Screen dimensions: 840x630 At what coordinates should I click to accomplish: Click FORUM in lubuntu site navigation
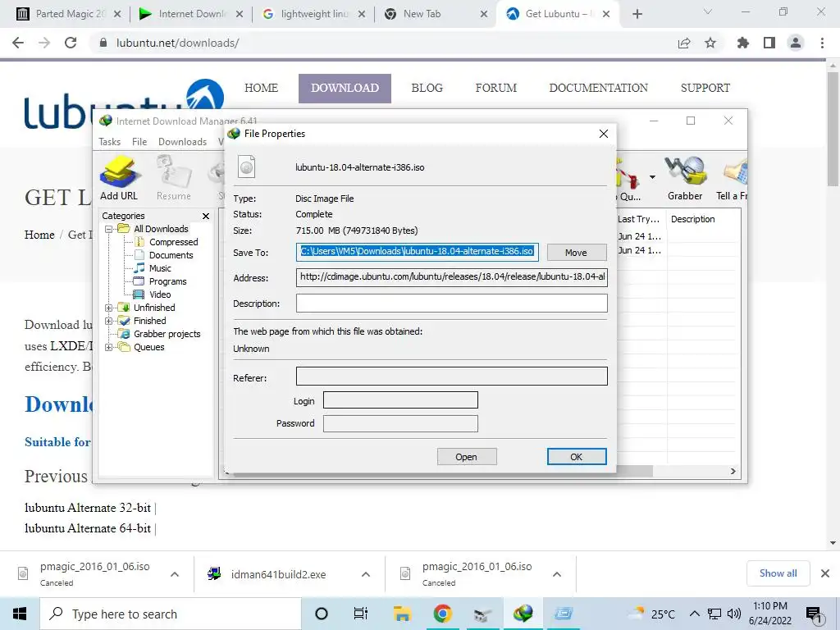click(496, 88)
